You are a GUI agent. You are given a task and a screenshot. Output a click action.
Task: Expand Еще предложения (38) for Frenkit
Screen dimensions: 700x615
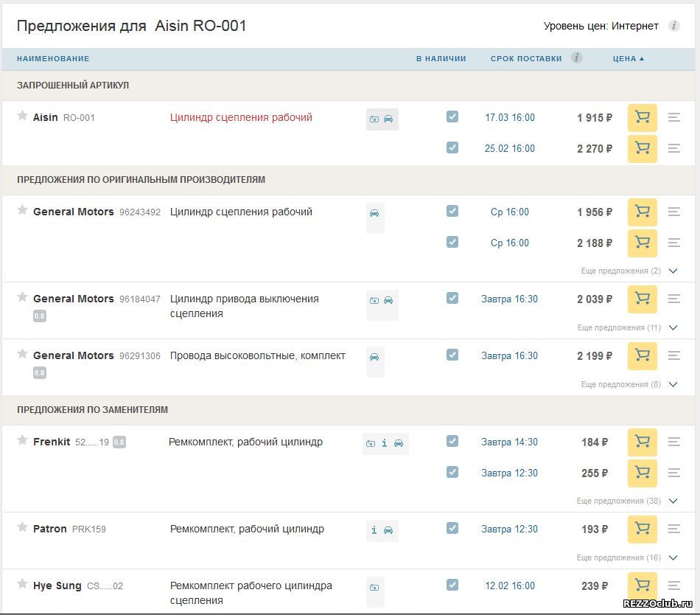pyautogui.click(x=627, y=501)
